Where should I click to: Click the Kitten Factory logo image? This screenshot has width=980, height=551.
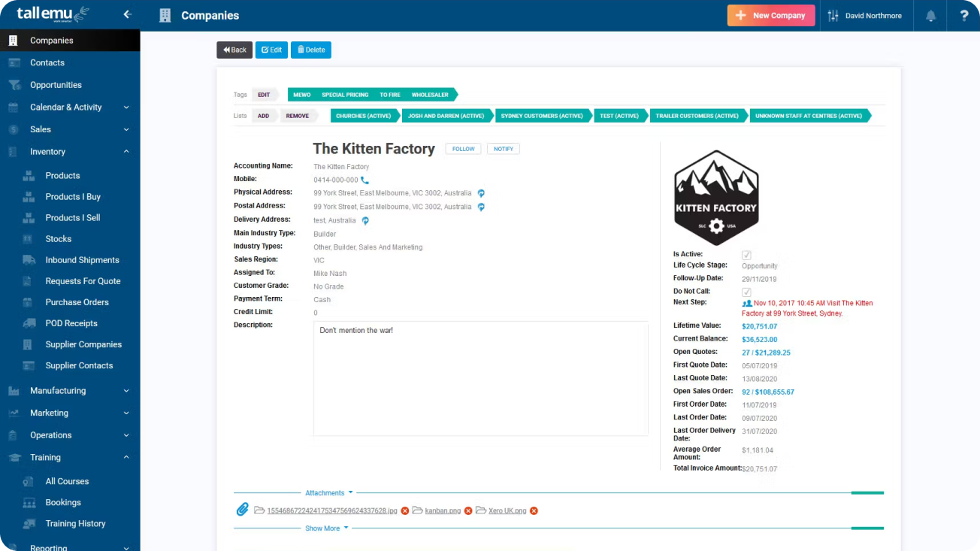(x=715, y=197)
